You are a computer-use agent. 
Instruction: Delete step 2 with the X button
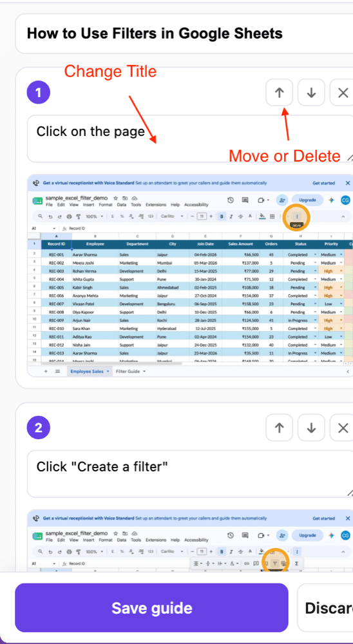coord(342,428)
